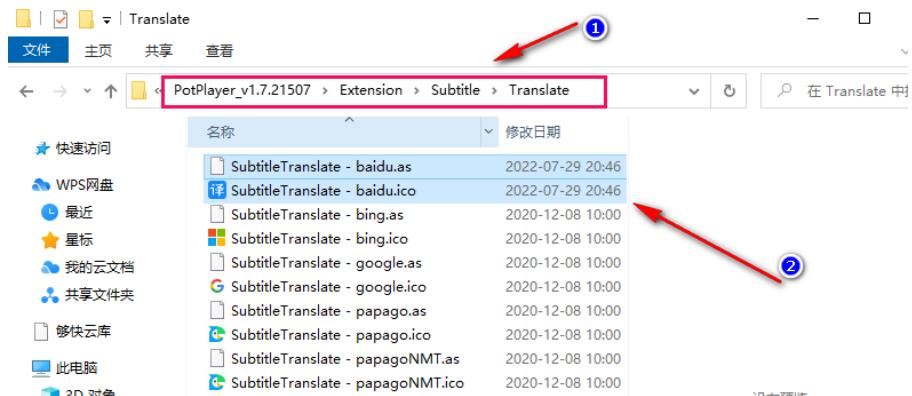The width and height of the screenshot is (912, 396).
Task: Click the baidu.ico translate icon
Action: (x=216, y=191)
